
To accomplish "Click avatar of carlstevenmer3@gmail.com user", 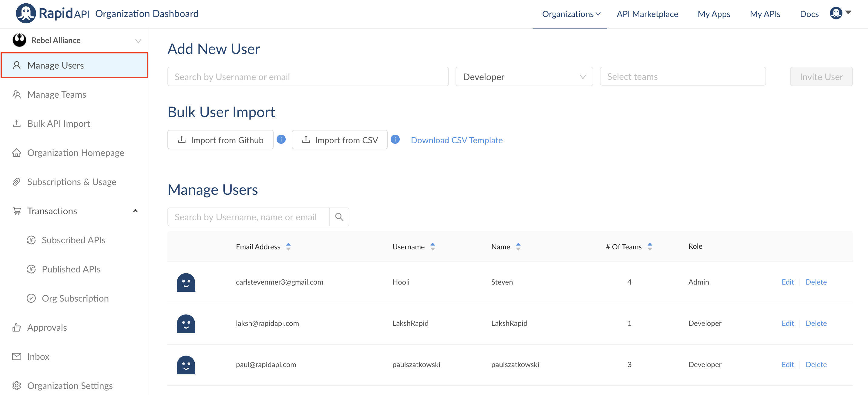I will [186, 282].
